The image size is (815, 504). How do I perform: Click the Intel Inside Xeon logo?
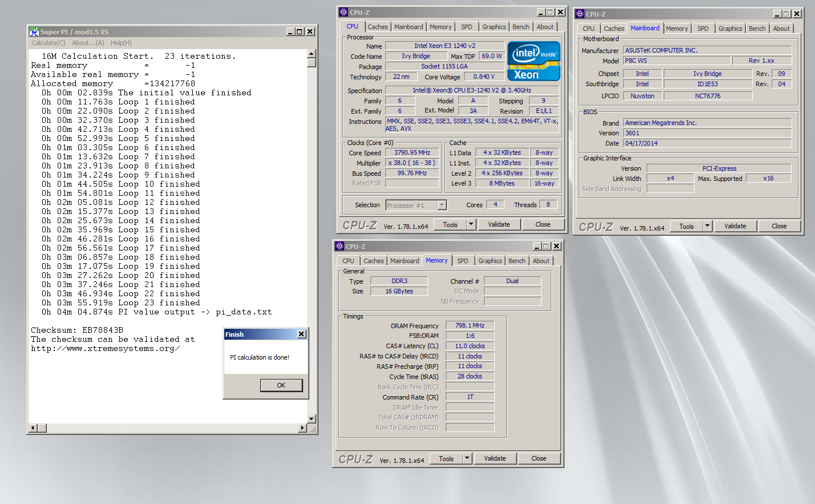click(534, 61)
